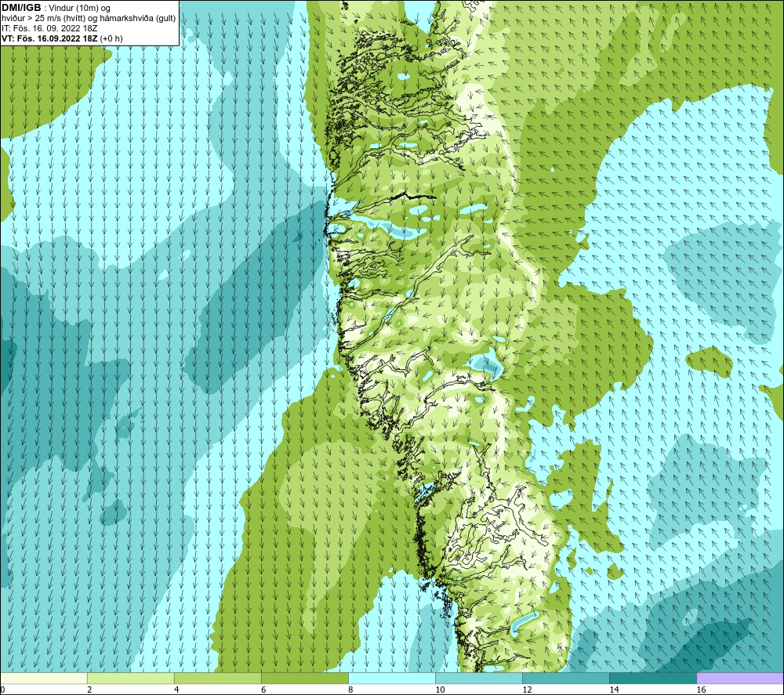Click the legend value 6
Viewport: 784px width, 695px height.
(263, 690)
